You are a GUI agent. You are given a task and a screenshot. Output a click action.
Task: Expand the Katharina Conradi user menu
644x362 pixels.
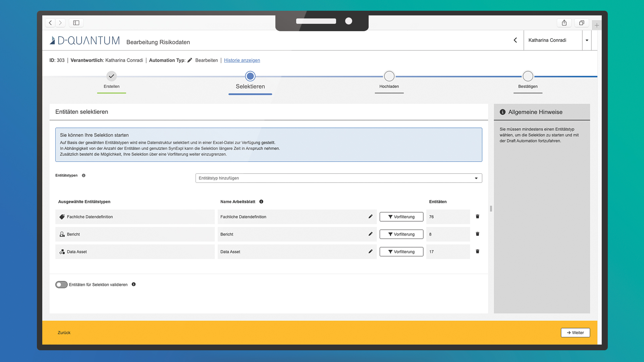tap(587, 40)
